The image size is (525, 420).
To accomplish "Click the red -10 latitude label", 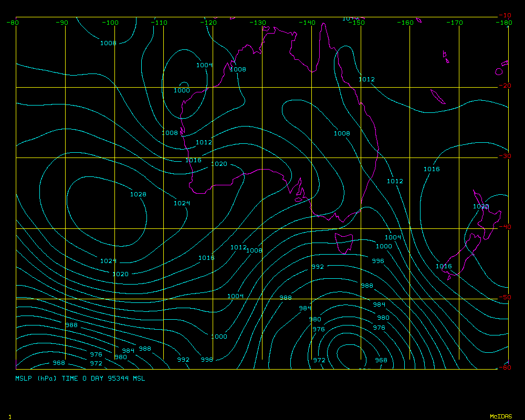I will (x=505, y=15).
